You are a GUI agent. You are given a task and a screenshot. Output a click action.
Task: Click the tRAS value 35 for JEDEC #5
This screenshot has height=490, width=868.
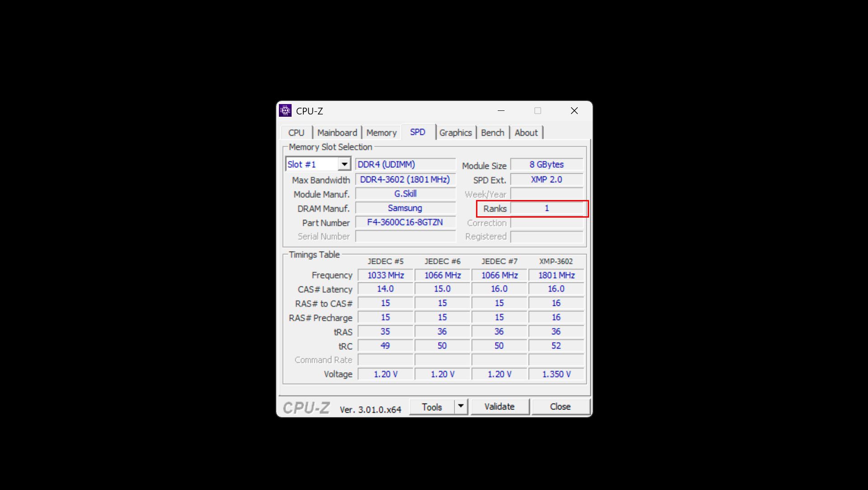pos(386,331)
